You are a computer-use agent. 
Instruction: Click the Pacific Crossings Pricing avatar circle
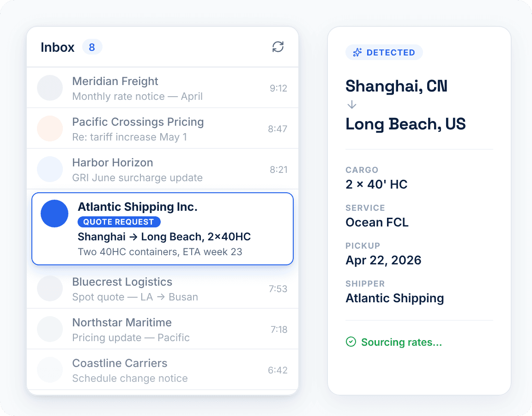click(50, 128)
